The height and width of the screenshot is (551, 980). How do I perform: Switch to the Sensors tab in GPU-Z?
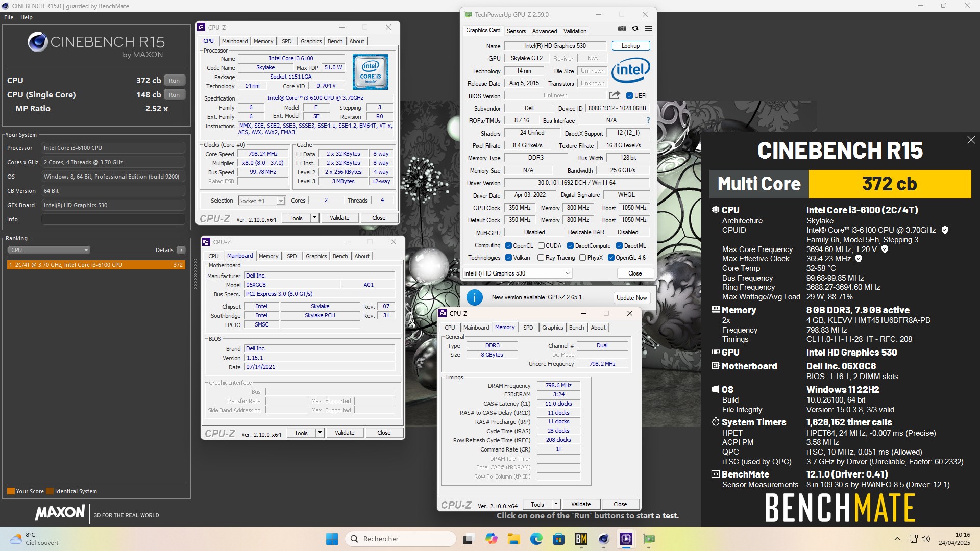coord(516,31)
